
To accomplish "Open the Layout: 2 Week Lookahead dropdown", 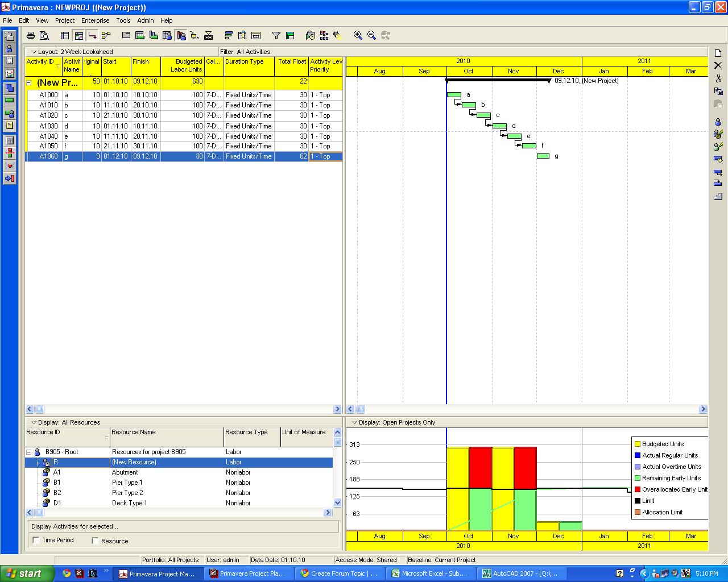I will click(72, 52).
